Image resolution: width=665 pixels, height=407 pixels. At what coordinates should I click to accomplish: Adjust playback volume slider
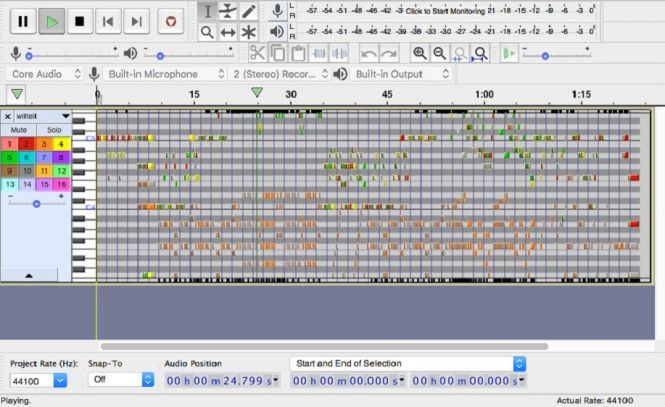160,56
